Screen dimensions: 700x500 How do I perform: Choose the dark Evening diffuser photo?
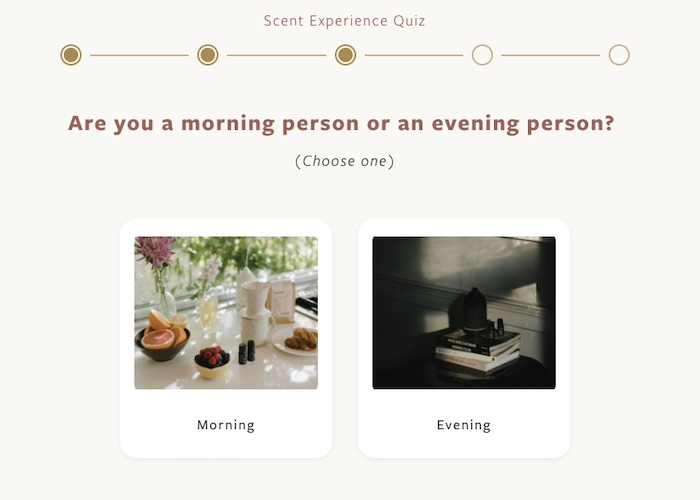click(464, 312)
